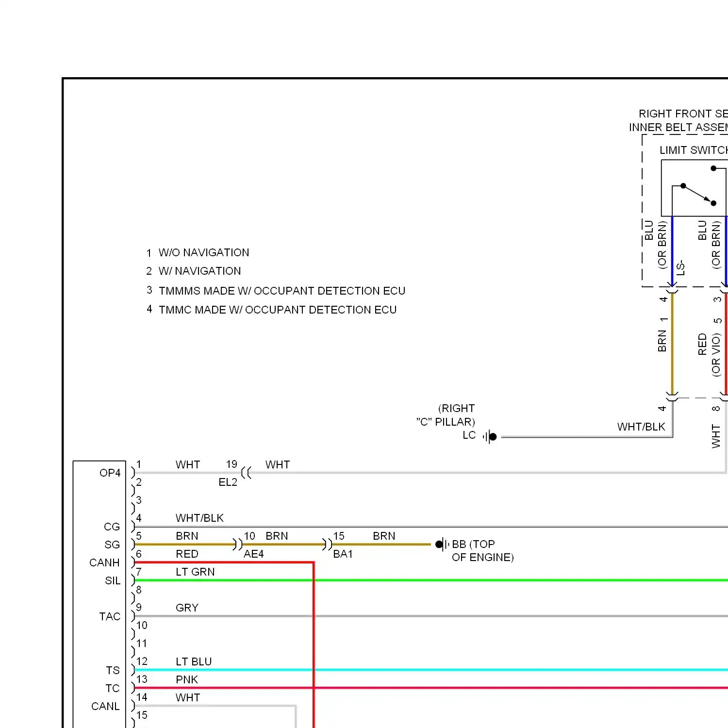Click the 'EL2' connector label

pyautogui.click(x=228, y=482)
